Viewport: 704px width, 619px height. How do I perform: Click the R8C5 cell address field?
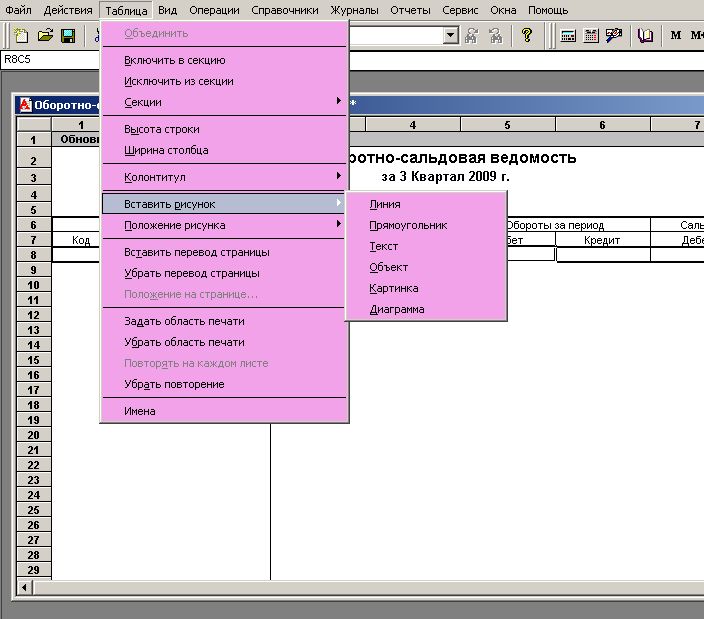pos(40,59)
